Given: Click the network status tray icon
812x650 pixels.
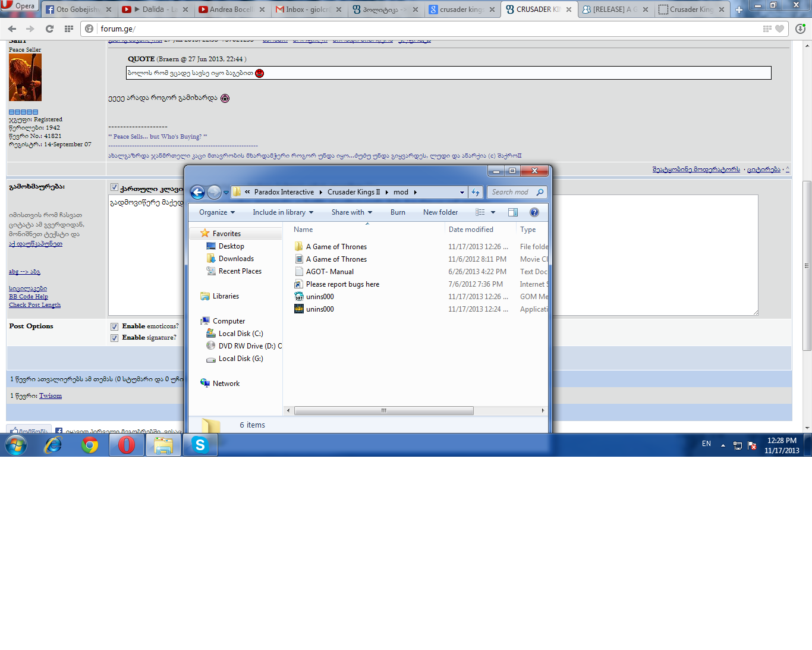Looking at the screenshot, I should click(x=738, y=445).
